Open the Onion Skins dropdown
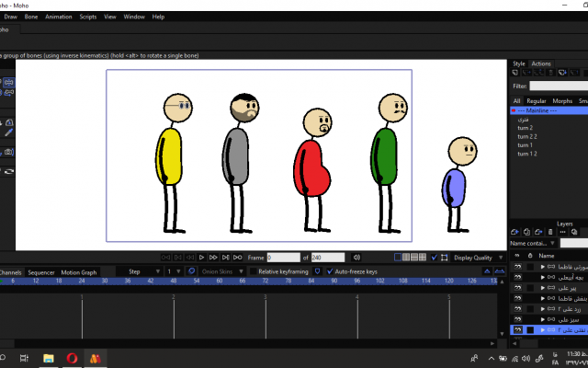The image size is (588, 368). click(x=222, y=271)
